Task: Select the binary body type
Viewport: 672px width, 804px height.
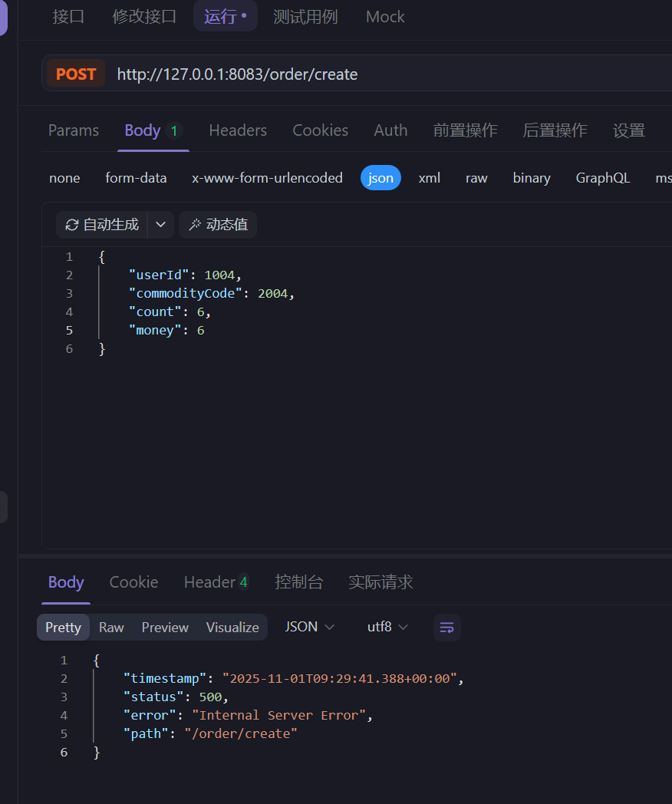Action: 532,178
